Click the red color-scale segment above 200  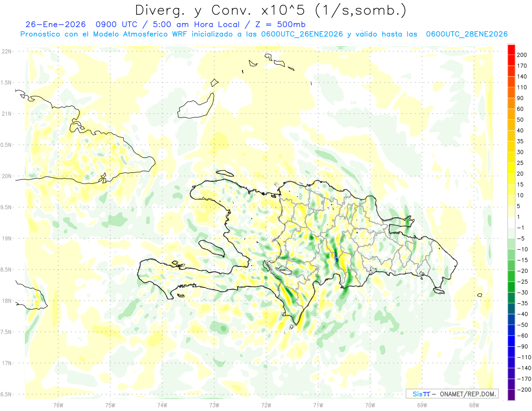[511, 50]
